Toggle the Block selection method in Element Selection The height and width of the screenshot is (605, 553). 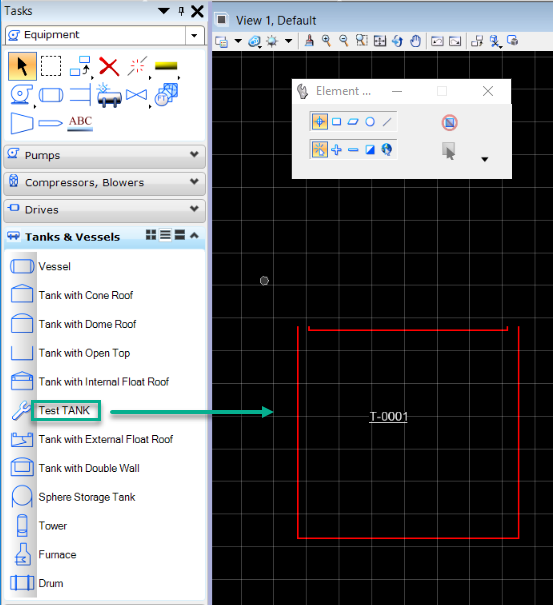tap(337, 122)
